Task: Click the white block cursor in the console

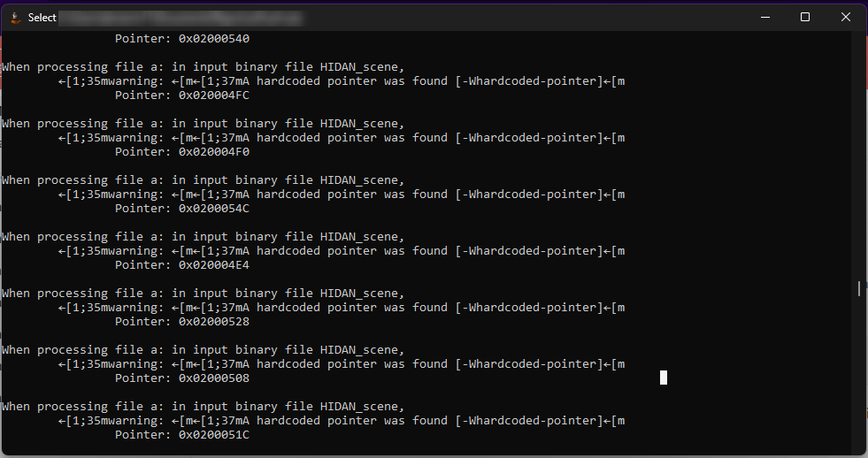Action: coord(664,378)
